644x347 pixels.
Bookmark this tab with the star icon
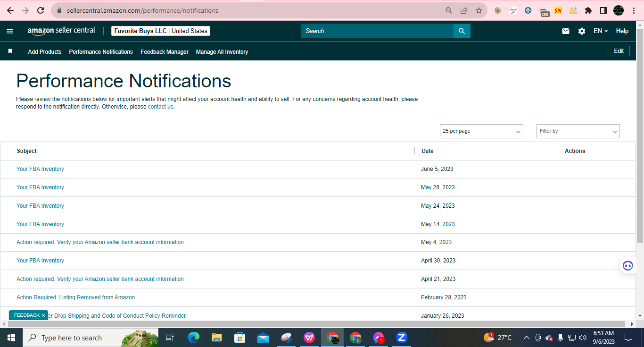pos(479,10)
